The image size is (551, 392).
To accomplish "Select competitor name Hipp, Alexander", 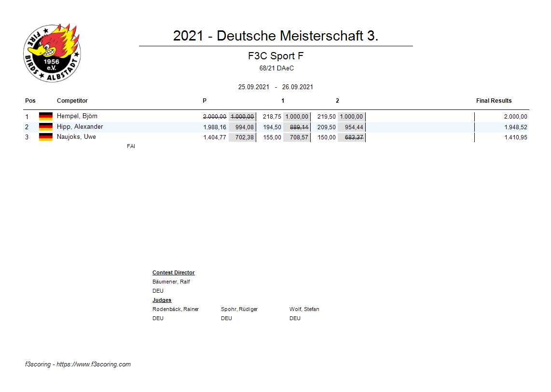I will (x=80, y=127).
